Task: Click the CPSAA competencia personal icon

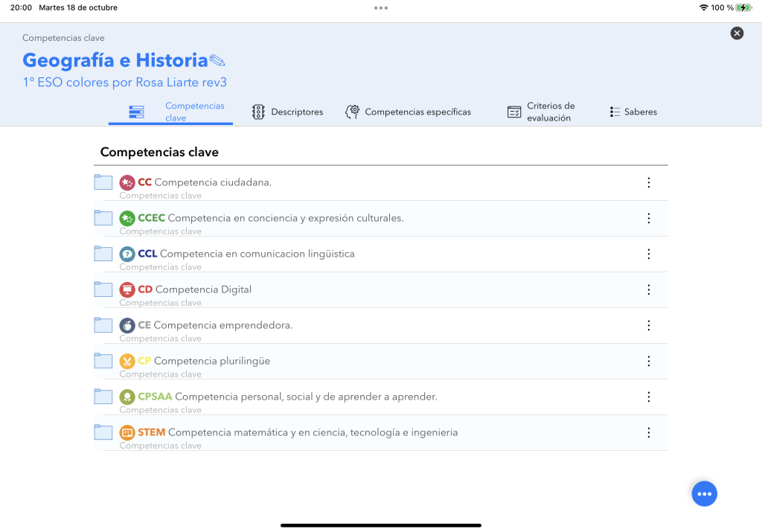Action: click(x=127, y=396)
